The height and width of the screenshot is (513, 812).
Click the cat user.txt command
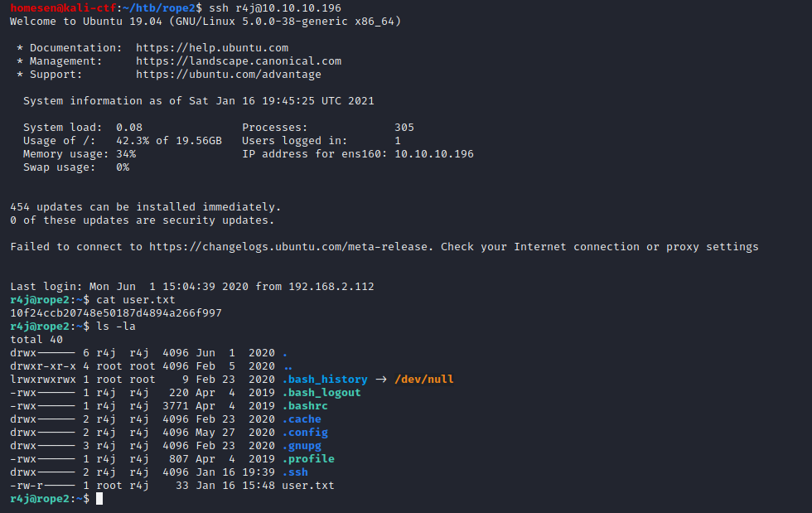(136, 299)
